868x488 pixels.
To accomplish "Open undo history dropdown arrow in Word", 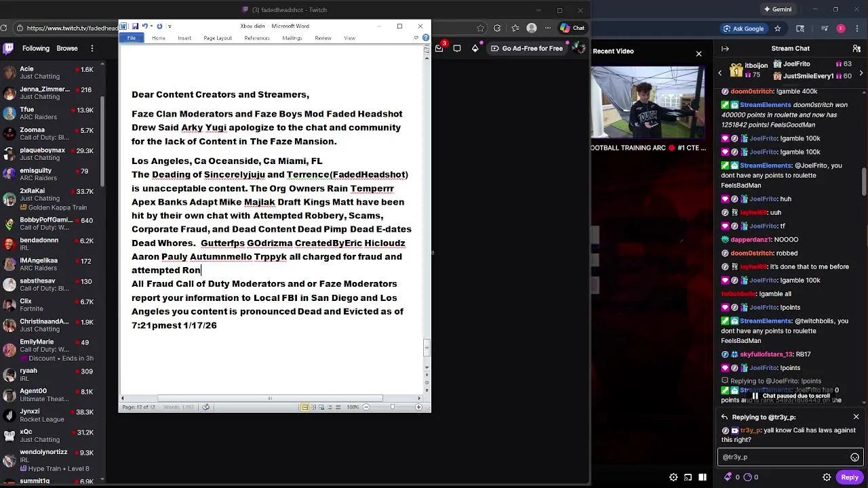I will tap(151, 26).
